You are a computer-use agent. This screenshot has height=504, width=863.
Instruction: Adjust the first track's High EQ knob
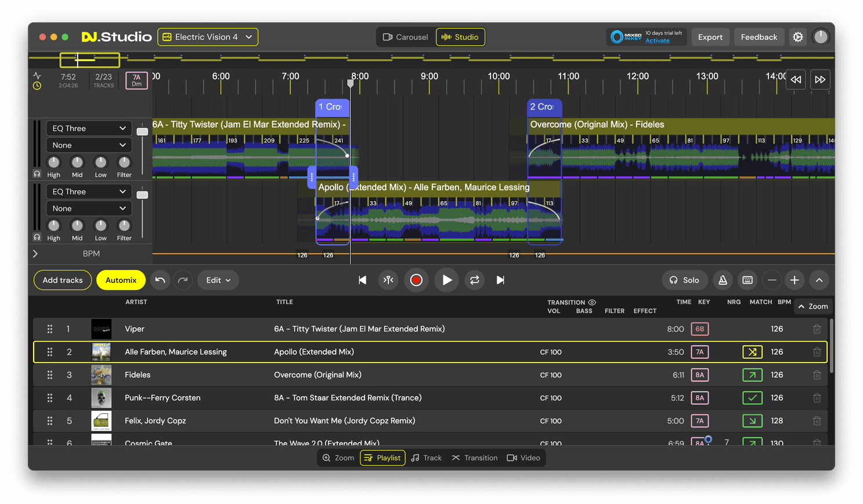53,162
